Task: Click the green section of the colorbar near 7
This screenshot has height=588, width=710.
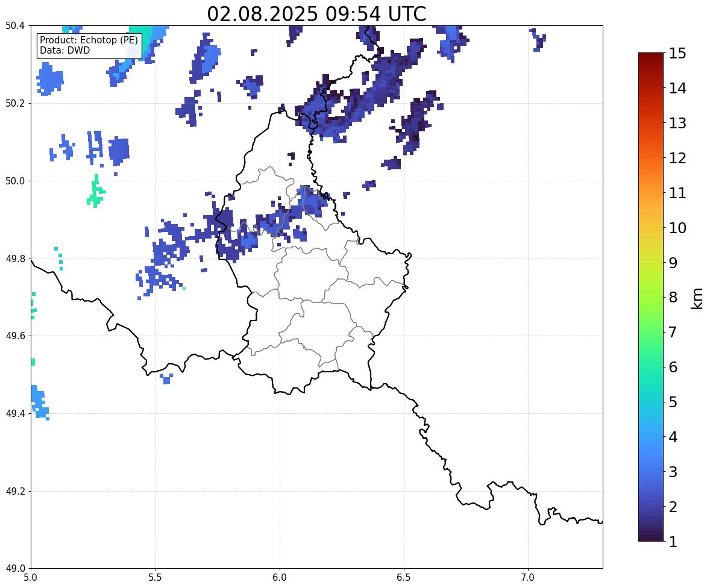Action: pos(651,332)
